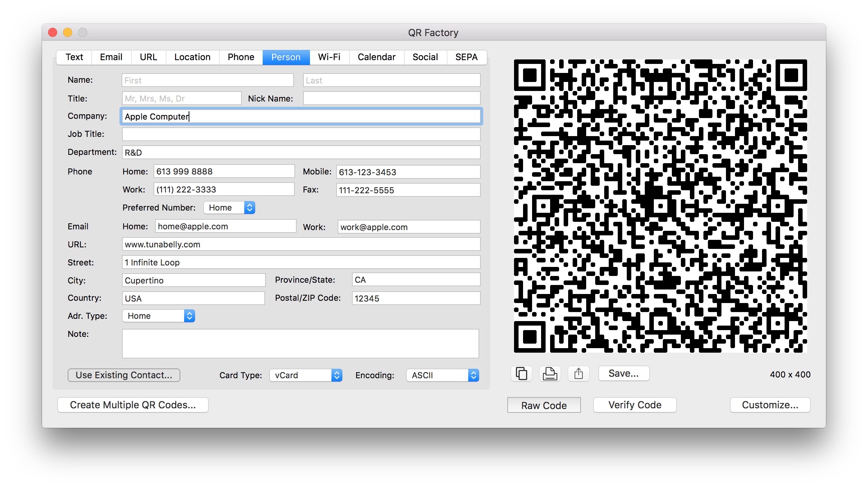Image resolution: width=868 pixels, height=488 pixels.
Task: Open the Customize... dialog
Action: coord(770,405)
